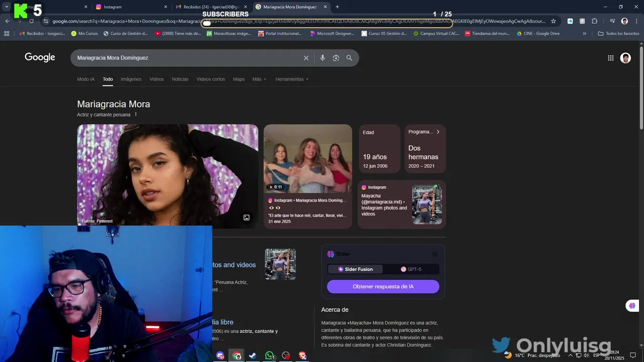Open Portal Institucional bookmark

coord(280,34)
